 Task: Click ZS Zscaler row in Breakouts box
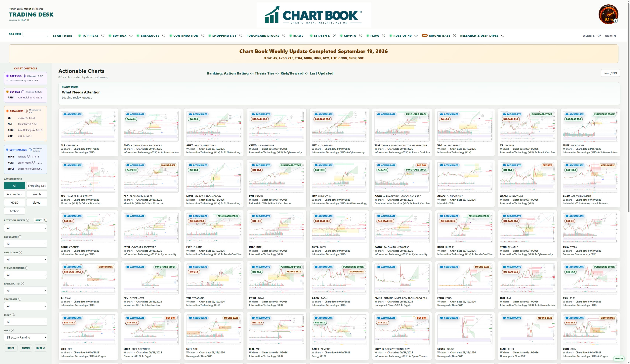pos(25,118)
